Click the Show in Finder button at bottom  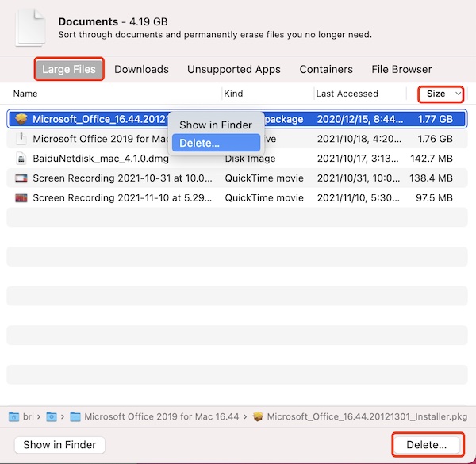pyautogui.click(x=59, y=445)
